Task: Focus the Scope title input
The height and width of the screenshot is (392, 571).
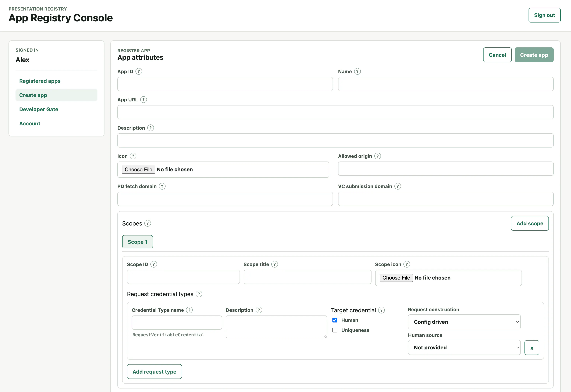Action: [307, 277]
